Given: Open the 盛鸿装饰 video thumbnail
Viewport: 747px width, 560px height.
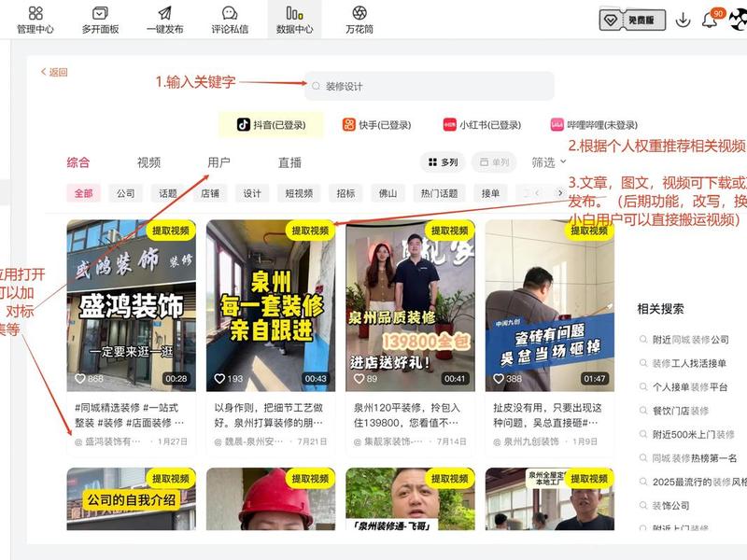Looking at the screenshot, I should [x=132, y=306].
